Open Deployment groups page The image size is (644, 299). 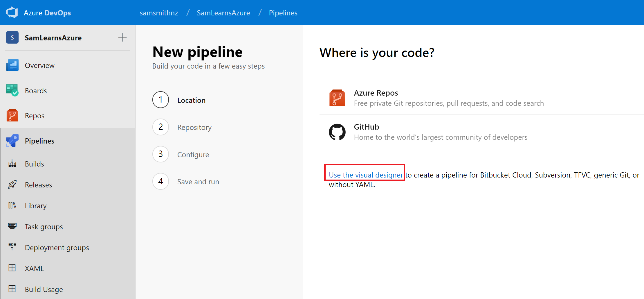pos(57,248)
